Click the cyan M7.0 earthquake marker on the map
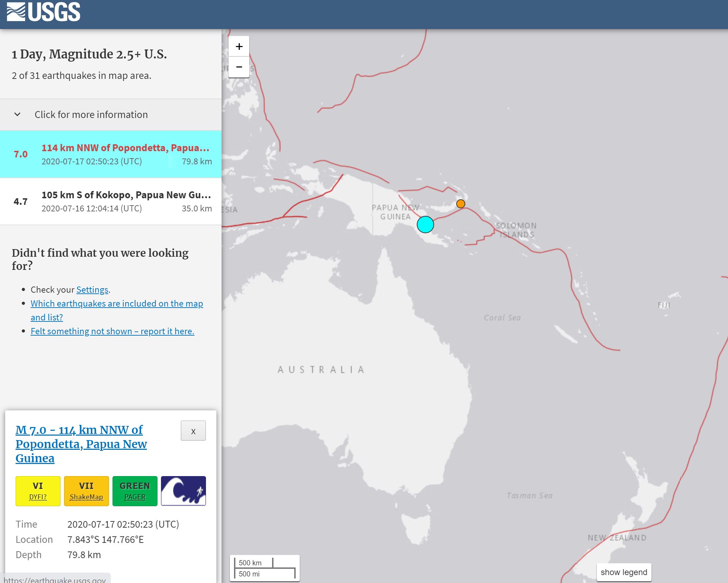This screenshot has width=728, height=583. pyautogui.click(x=425, y=225)
